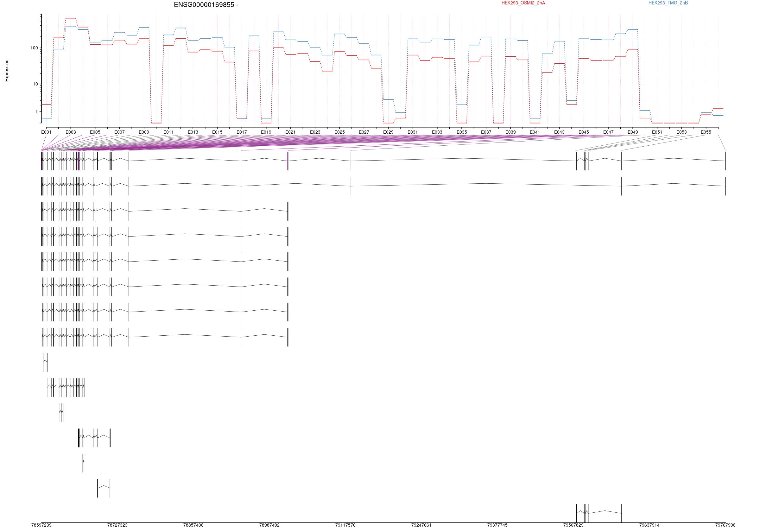Click the y-axis tick label 100
The image size is (760, 532).
(x=34, y=48)
